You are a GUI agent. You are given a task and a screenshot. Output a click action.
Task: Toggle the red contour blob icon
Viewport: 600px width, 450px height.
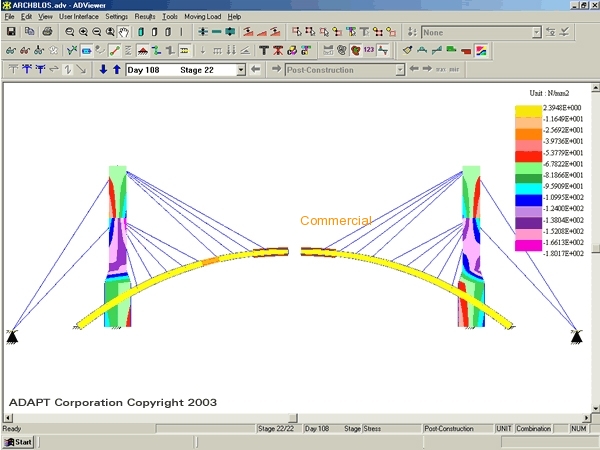click(355, 50)
